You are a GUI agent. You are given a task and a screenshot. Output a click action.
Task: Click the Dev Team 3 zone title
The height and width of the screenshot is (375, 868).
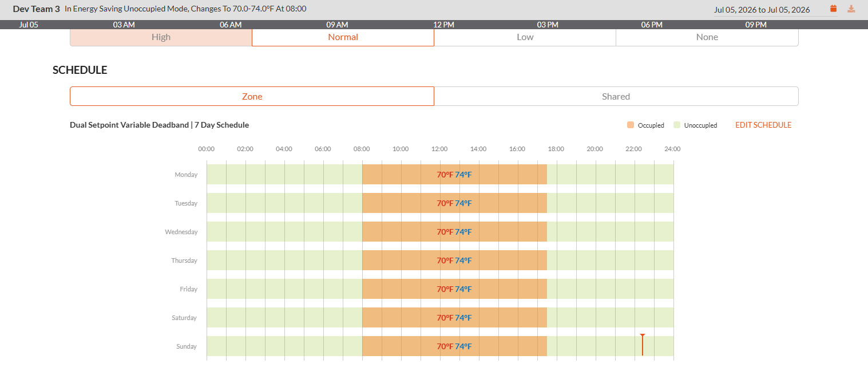click(36, 9)
